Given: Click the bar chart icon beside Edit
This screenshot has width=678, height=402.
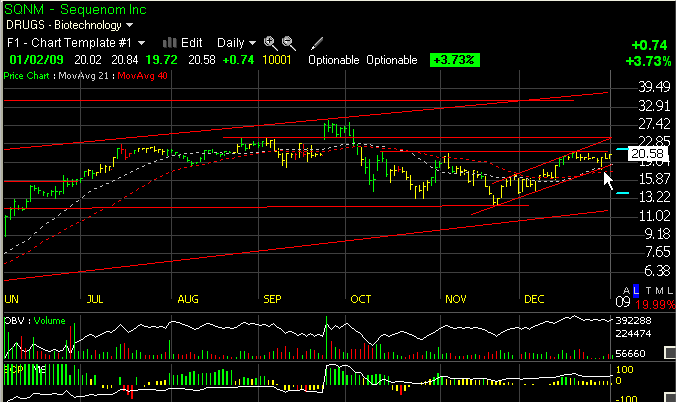Looking at the screenshot, I should (x=170, y=42).
